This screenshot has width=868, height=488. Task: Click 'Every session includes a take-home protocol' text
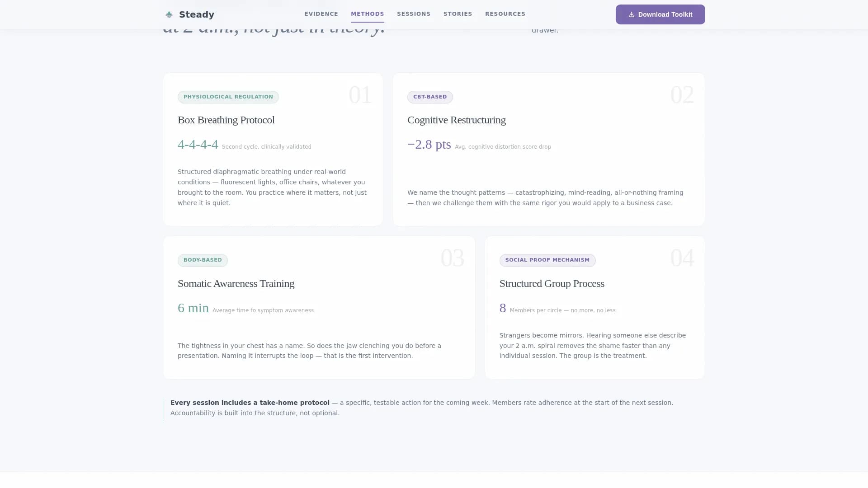coord(250,403)
